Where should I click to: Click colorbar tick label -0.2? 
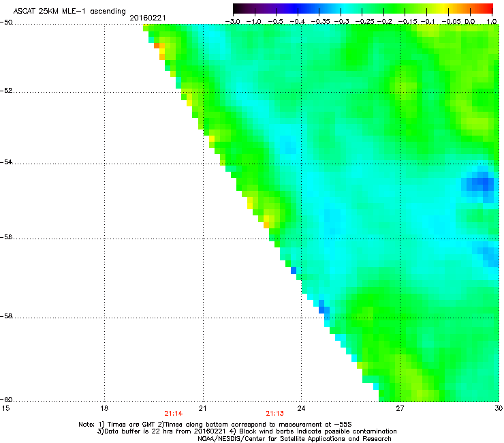tap(385, 22)
